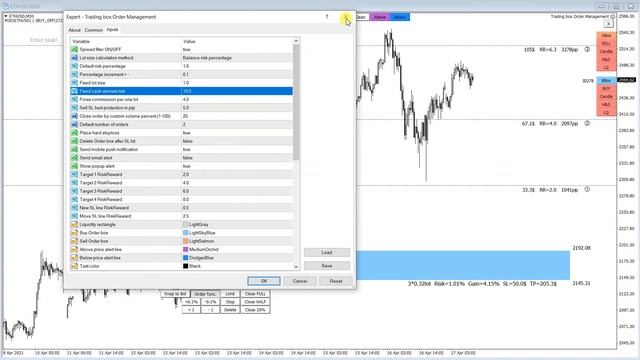Click the LightSalmon color swatch
Viewport: 640px width, 360px height.
pos(186,241)
